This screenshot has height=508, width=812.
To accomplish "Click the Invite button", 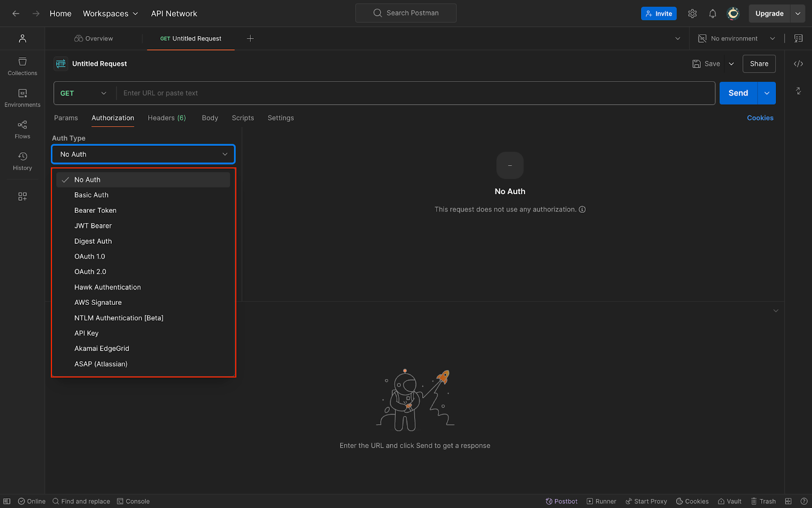I will 659,14.
